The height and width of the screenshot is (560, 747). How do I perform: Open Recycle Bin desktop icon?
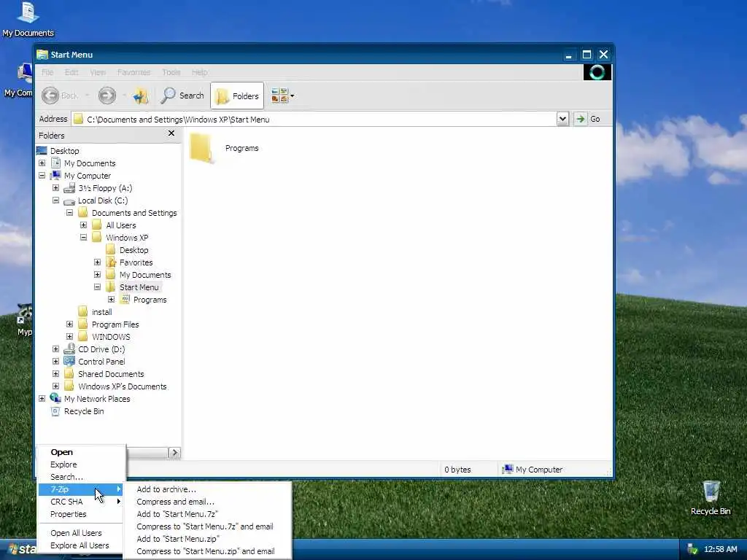pos(711,498)
